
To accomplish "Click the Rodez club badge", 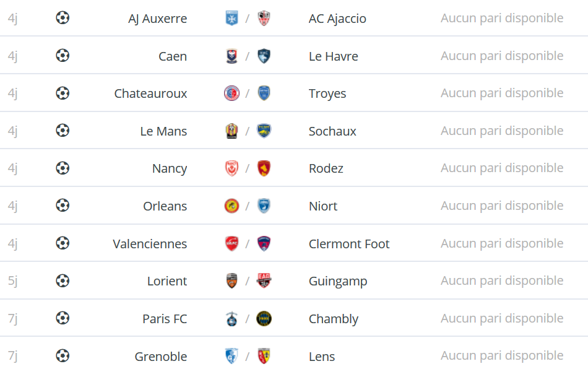I will (264, 168).
